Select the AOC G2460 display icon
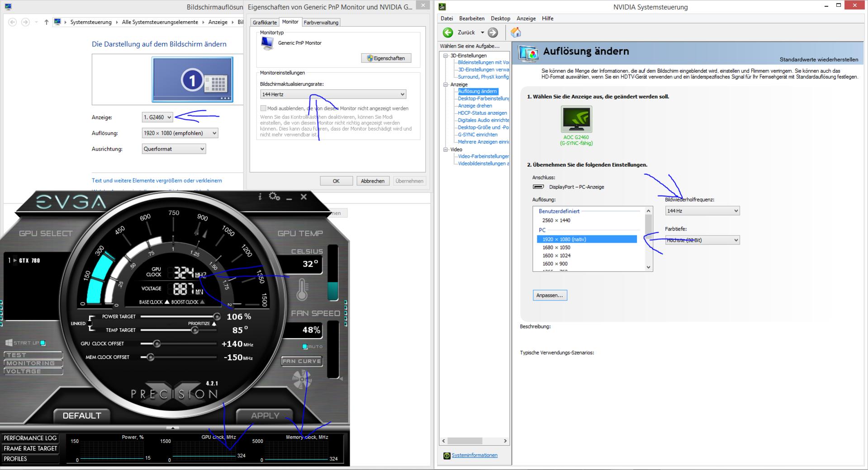868x470 pixels. point(576,119)
